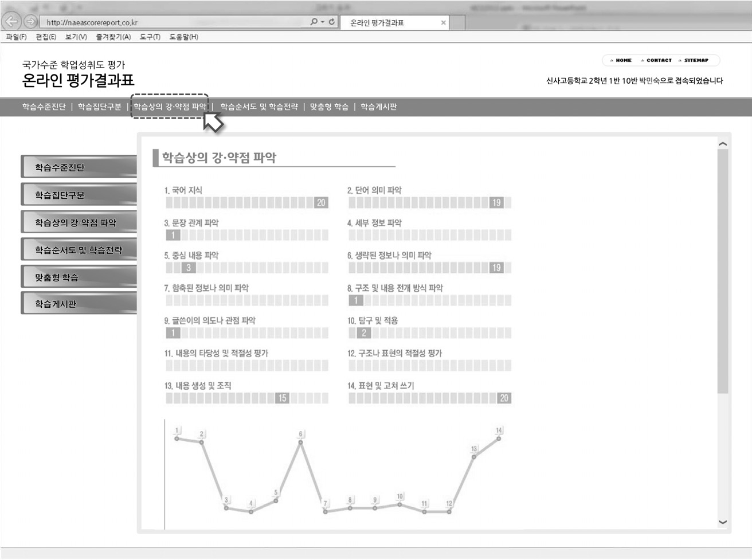
Task: Select 학습수준진단 in the top navigation bar
Action: pyautogui.click(x=44, y=107)
